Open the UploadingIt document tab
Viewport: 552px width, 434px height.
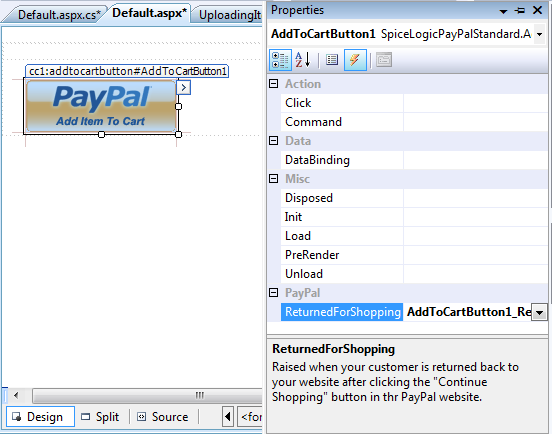click(230, 15)
